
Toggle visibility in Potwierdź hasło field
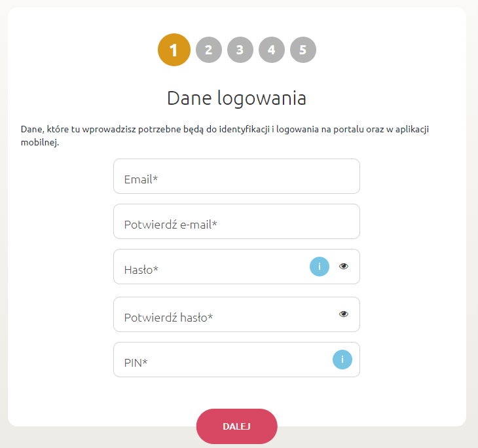[x=344, y=314]
